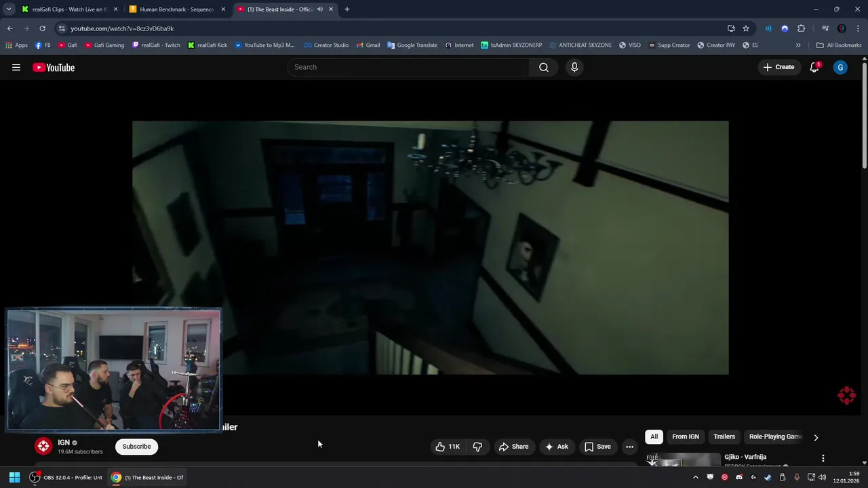Reload the page in Chrome
The width and height of the screenshot is (868, 488).
(42, 28)
